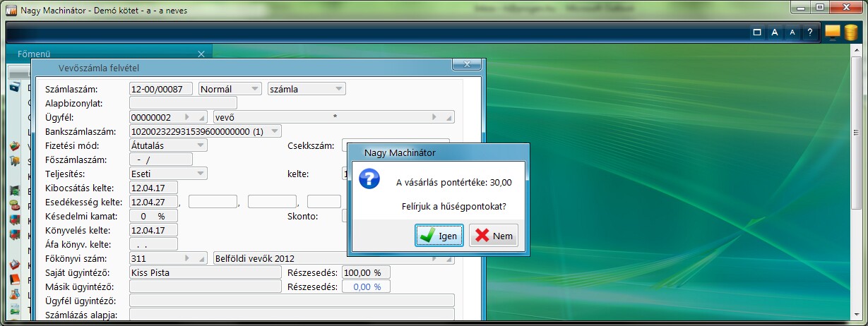
Task: Click the blue question mark dialog icon
Action: (369, 179)
